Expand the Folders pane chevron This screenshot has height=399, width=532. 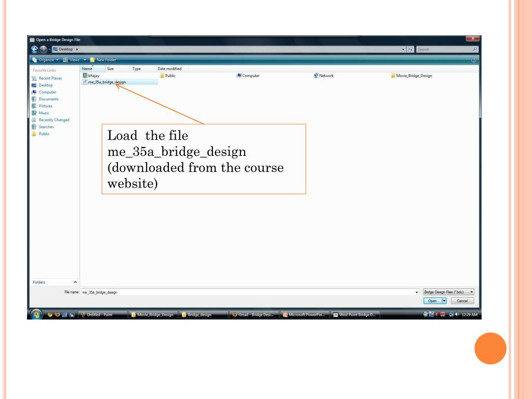pyautogui.click(x=75, y=282)
